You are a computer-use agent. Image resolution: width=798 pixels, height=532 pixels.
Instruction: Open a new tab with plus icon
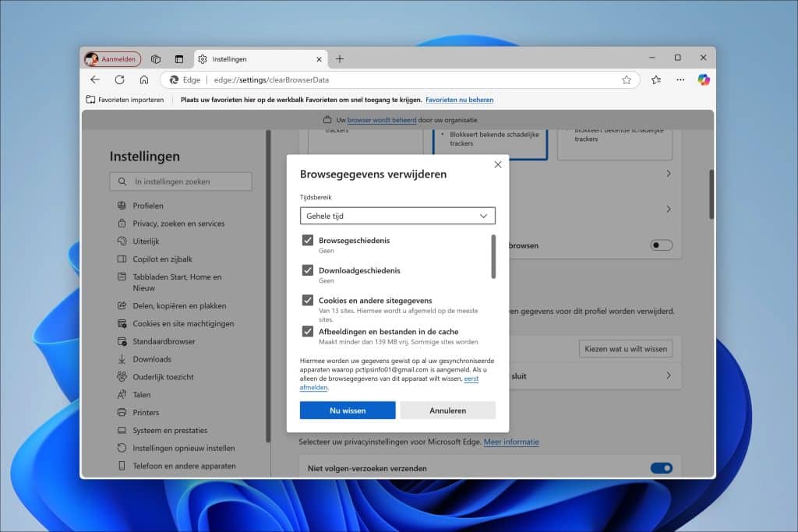point(340,59)
